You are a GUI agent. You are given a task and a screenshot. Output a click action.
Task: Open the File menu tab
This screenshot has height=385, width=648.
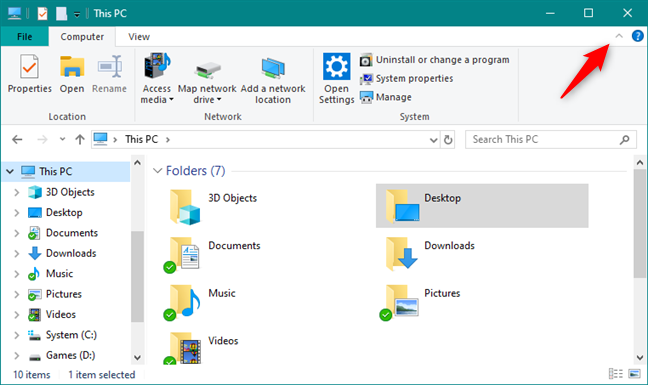[x=24, y=37]
